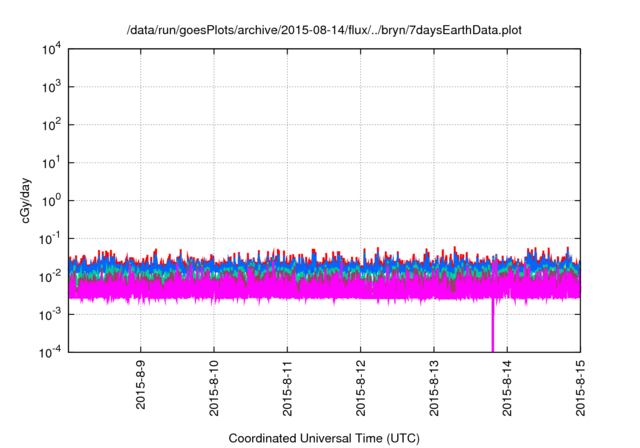Select the 10^4 y-axis tick label
Viewport: 640px width, 448px height.
pos(51,49)
